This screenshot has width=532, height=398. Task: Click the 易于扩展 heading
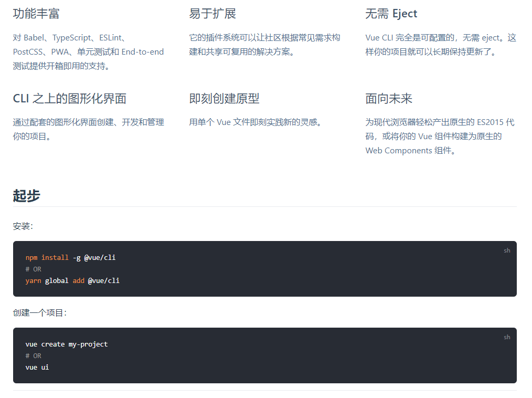[212, 14]
